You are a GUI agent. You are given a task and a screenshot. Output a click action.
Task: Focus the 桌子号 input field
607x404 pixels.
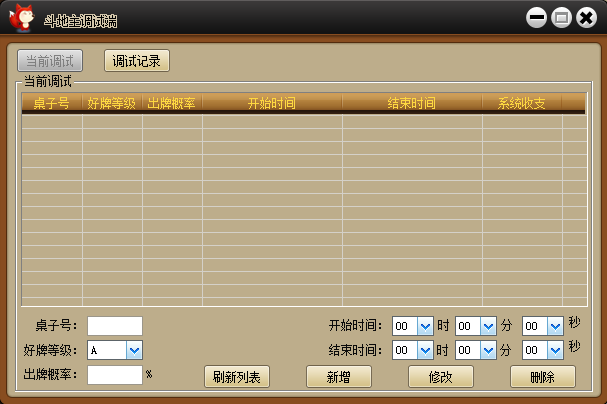(115, 326)
